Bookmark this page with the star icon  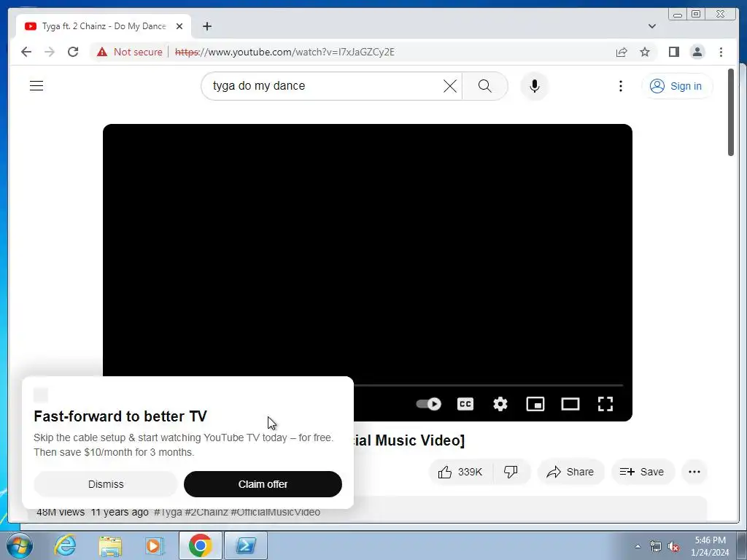tap(645, 52)
